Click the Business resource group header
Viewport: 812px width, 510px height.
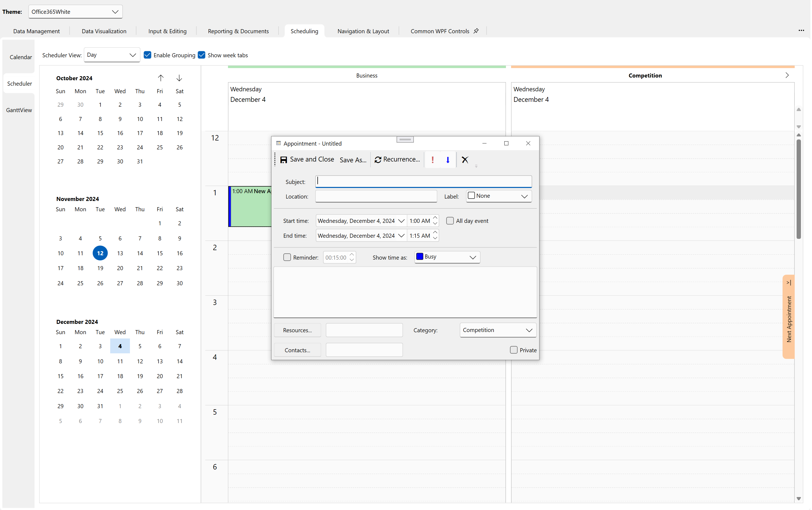point(367,75)
